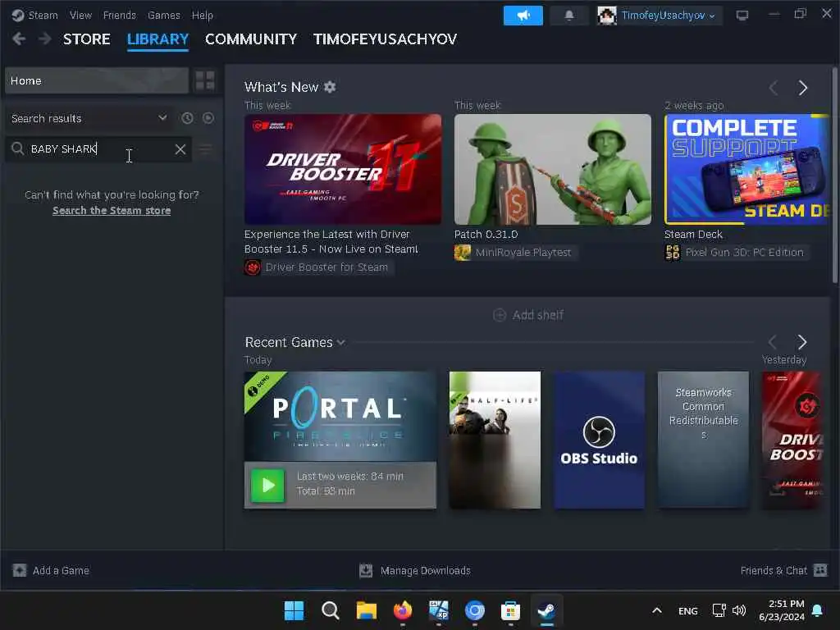Screen dimensions: 840x630
Task: Open the View menu
Action: click(80, 16)
